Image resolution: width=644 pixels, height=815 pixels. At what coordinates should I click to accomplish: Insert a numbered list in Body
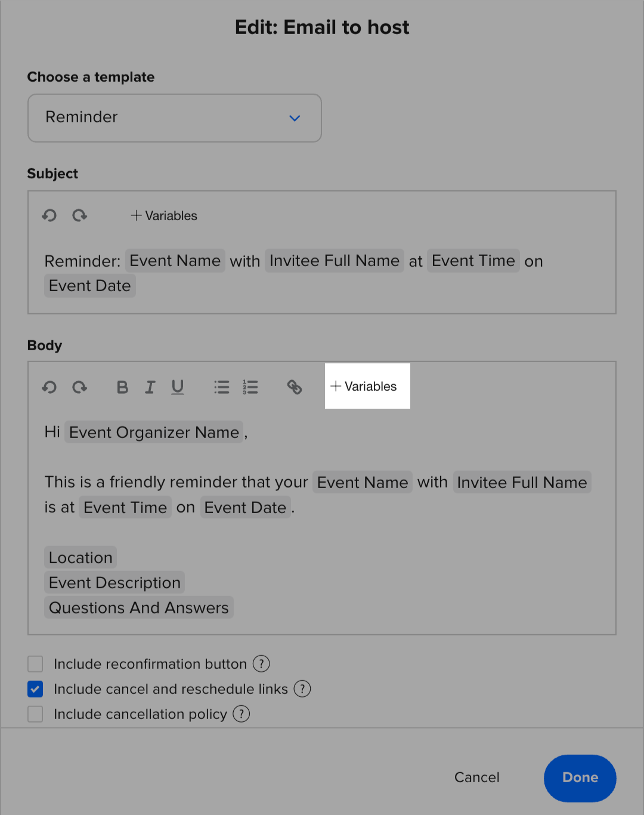point(250,387)
